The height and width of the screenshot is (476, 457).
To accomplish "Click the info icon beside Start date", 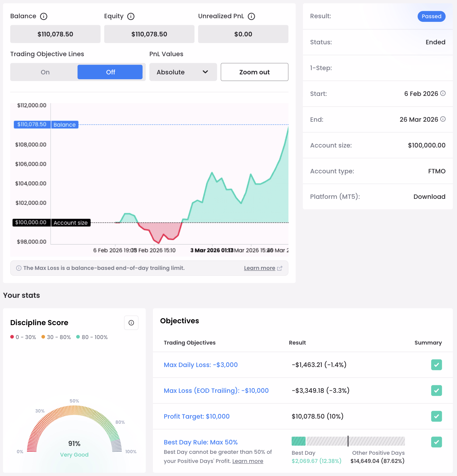I will coord(443,93).
